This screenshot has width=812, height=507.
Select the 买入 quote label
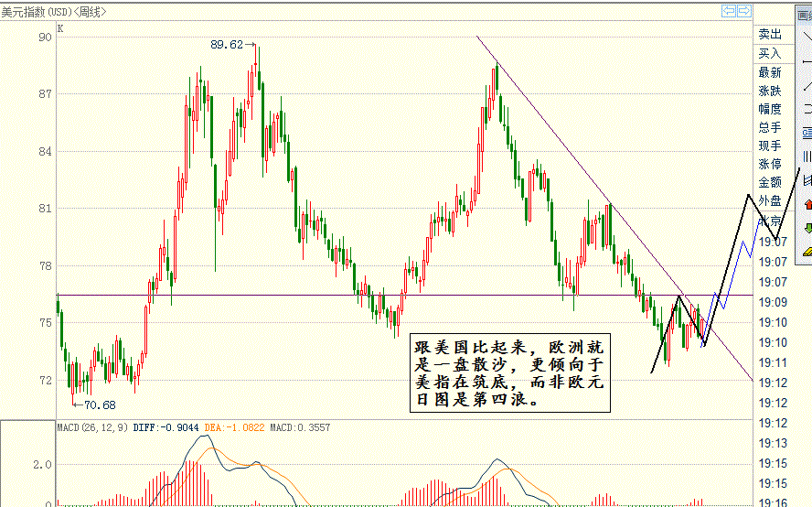pyautogui.click(x=770, y=53)
